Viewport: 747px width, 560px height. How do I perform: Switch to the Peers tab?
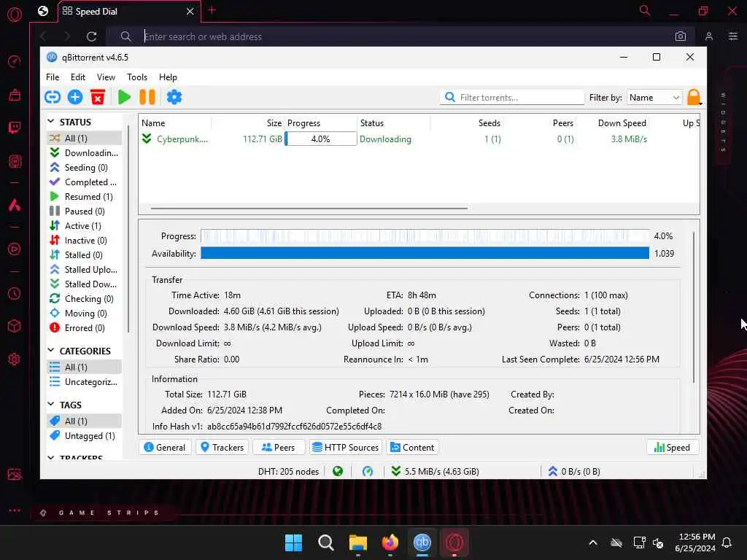[279, 447]
